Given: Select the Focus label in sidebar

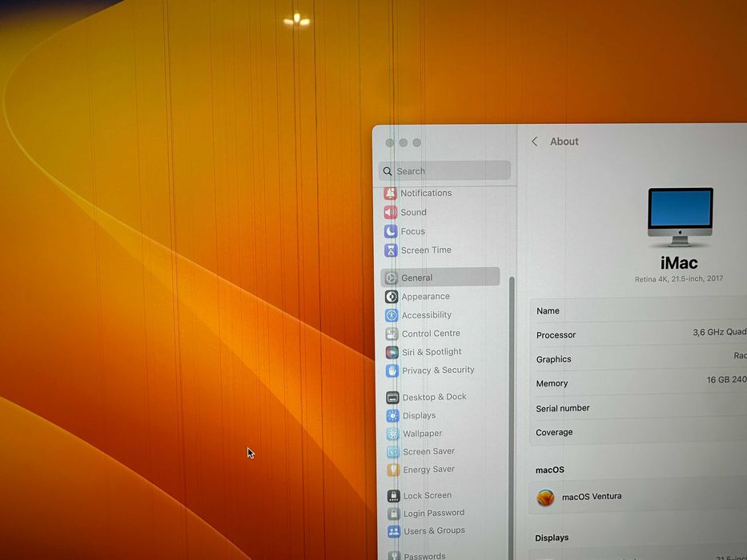Looking at the screenshot, I should point(412,231).
